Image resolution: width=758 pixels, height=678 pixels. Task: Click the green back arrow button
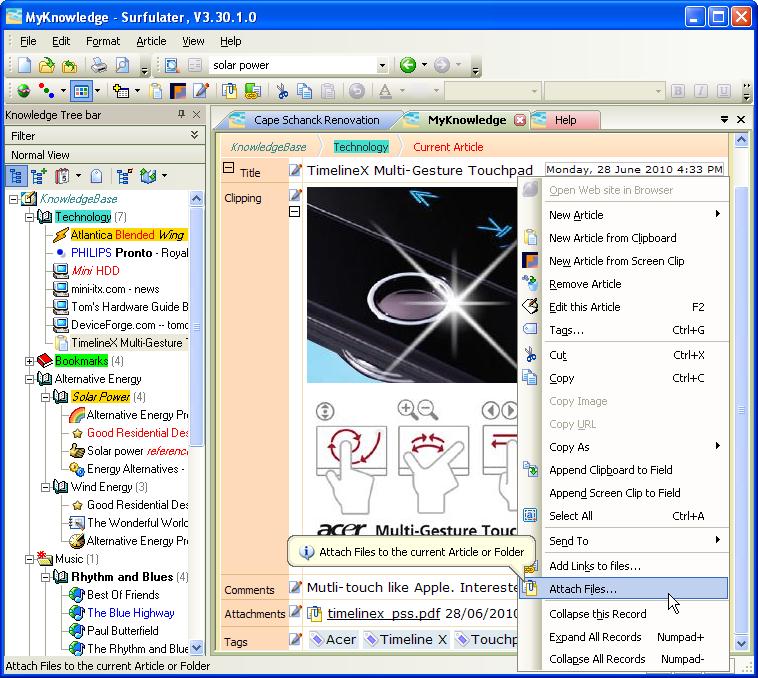(408, 65)
